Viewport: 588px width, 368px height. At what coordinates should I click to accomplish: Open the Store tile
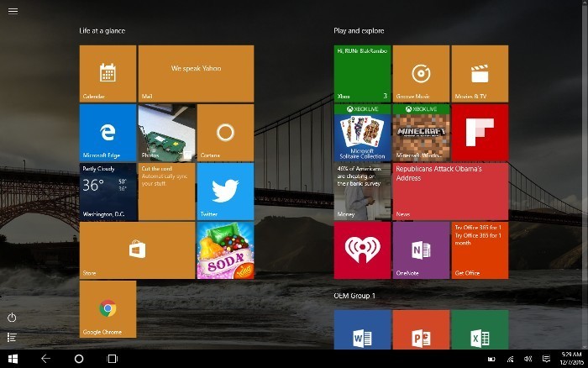pos(137,250)
